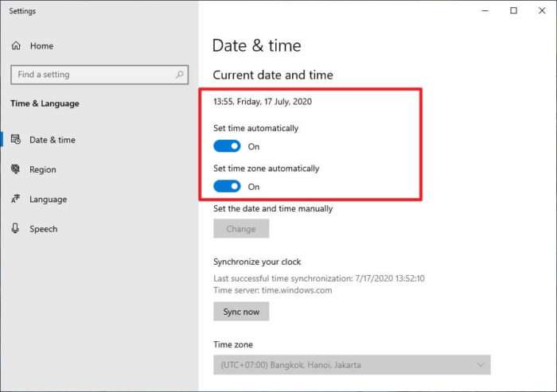Turn off Set time automatically toggle
Image resolution: width=557 pixels, height=392 pixels.
point(227,146)
